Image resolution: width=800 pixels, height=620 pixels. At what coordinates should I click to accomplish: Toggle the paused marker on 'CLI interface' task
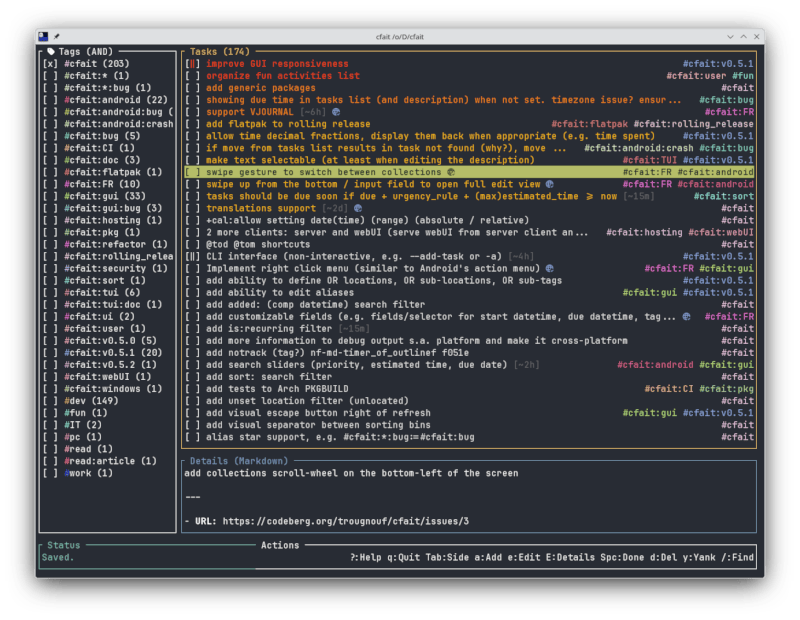tap(193, 256)
